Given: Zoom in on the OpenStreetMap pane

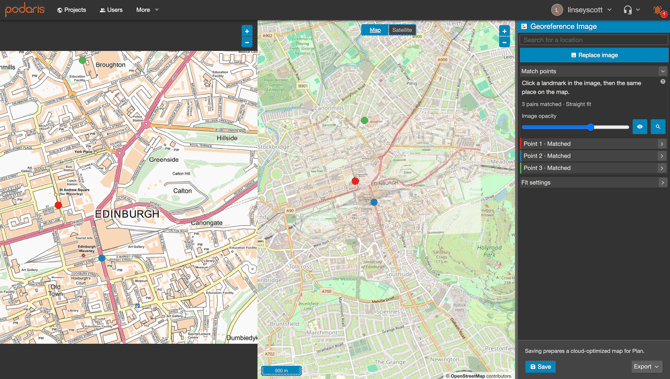Looking at the screenshot, I should point(504,31).
